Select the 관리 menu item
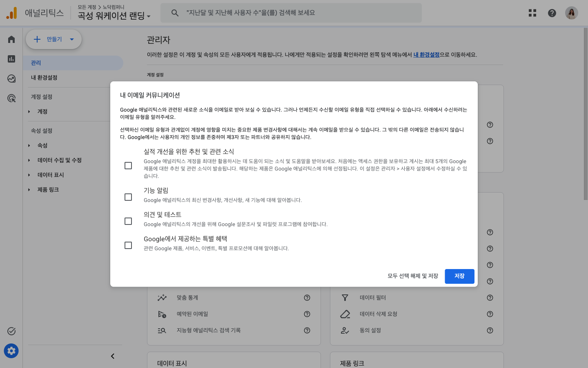This screenshot has height=368, width=588. click(73, 63)
